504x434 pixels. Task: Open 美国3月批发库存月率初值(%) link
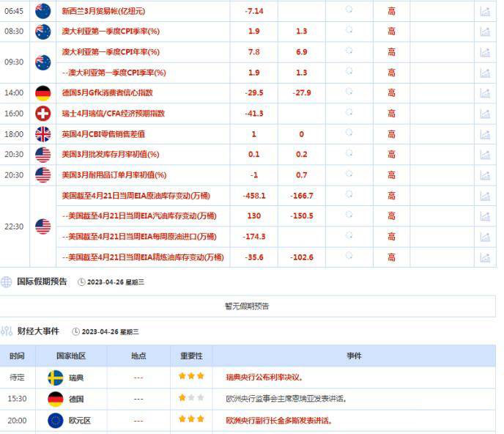click(x=111, y=155)
